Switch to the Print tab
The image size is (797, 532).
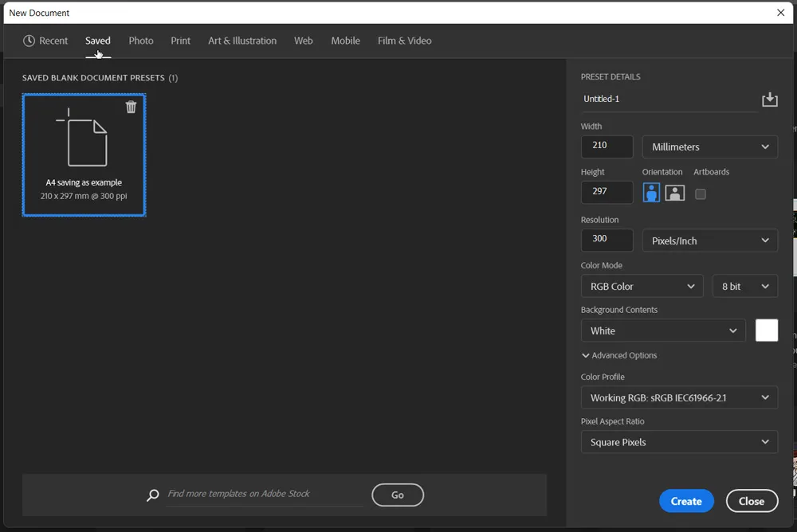coord(180,41)
